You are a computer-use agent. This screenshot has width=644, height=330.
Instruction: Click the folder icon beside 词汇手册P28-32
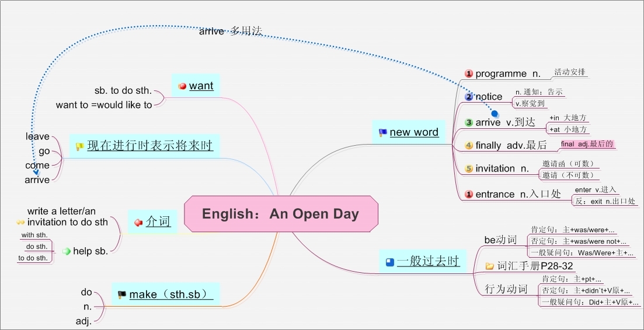490,266
